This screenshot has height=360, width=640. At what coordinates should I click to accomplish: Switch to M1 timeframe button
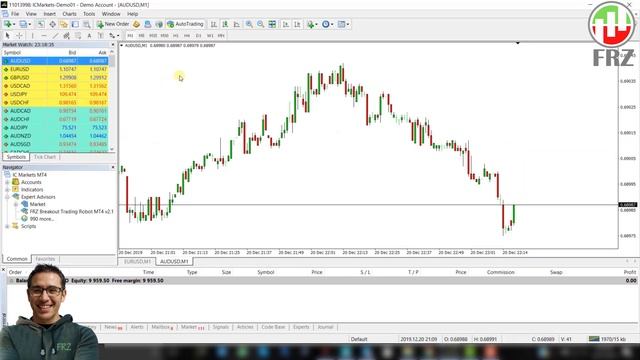[130, 36]
